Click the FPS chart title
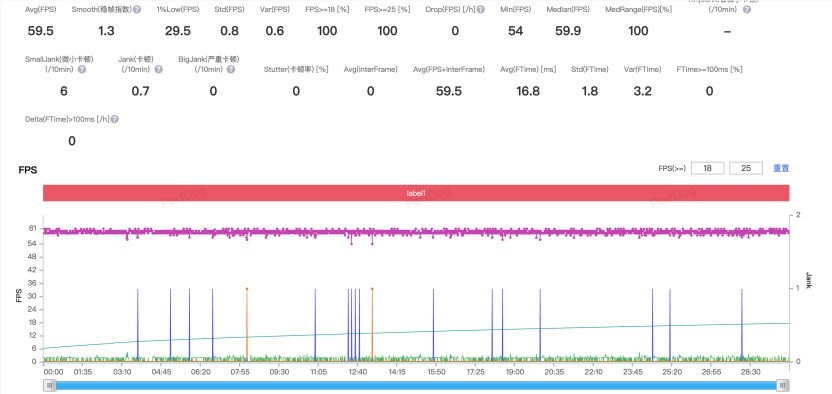Screen dimensions: 832x394 pyautogui.click(x=28, y=170)
